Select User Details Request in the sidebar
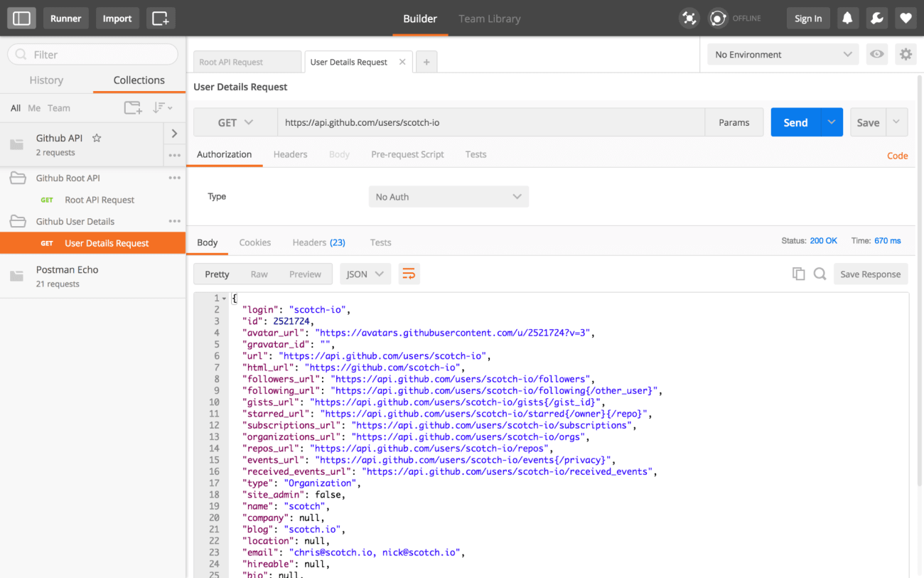The image size is (924, 578). click(x=92, y=242)
